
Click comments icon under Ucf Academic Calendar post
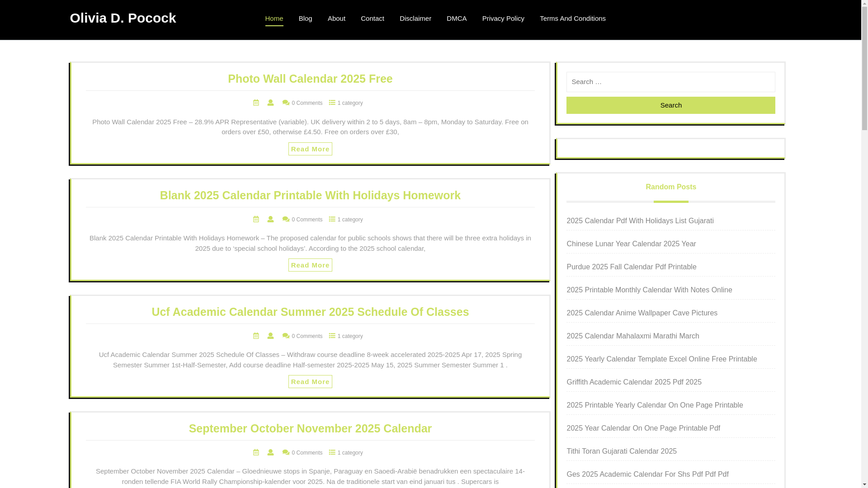tap(286, 336)
